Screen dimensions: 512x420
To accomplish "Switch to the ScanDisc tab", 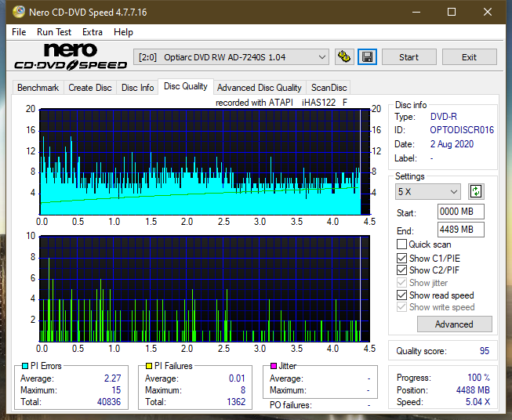I will [329, 88].
